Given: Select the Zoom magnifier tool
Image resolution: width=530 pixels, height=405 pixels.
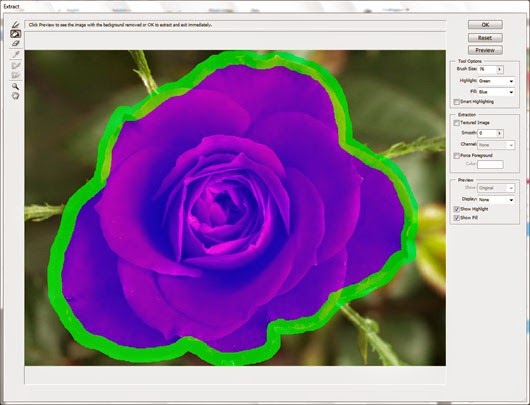Looking at the screenshot, I should (x=16, y=86).
